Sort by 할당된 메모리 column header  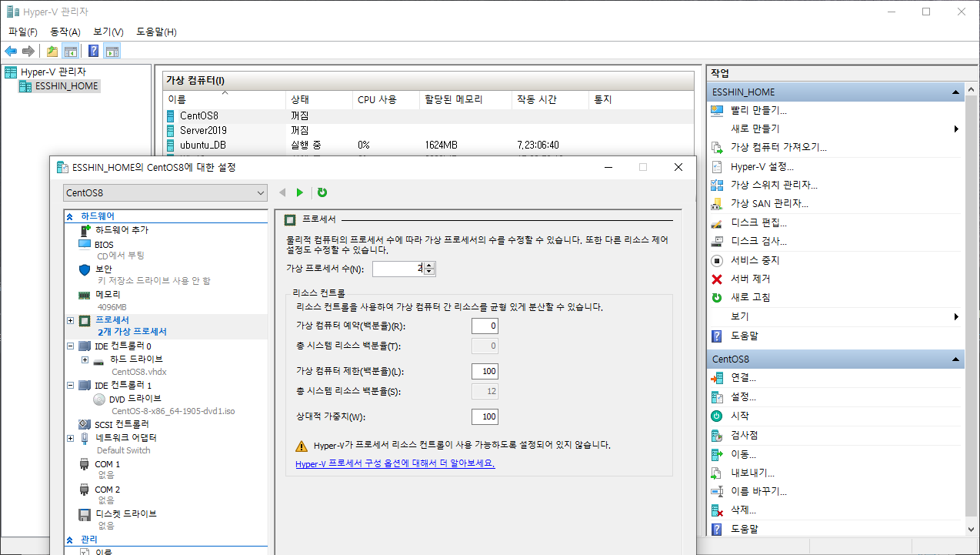click(465, 100)
